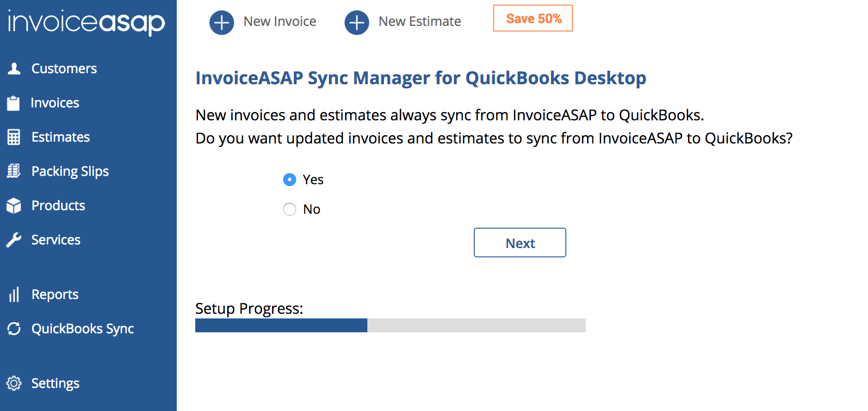Go to Estimates in the sidebar
Image resolution: width=868 pixels, height=411 pixels.
click(61, 137)
